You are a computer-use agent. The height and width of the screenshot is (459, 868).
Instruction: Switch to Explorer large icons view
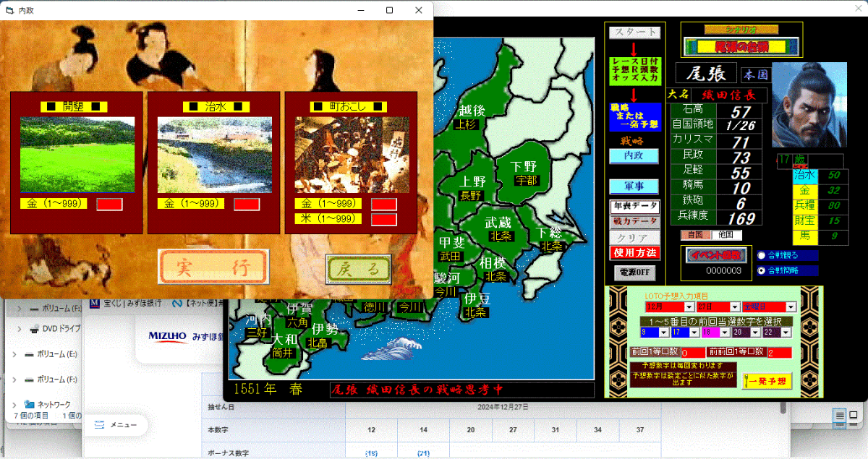pyautogui.click(x=855, y=416)
